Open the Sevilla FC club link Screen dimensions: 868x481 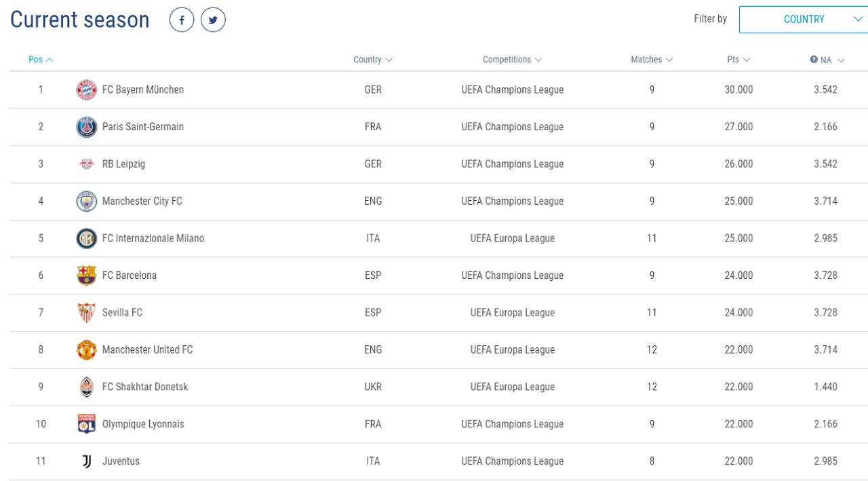tap(122, 313)
